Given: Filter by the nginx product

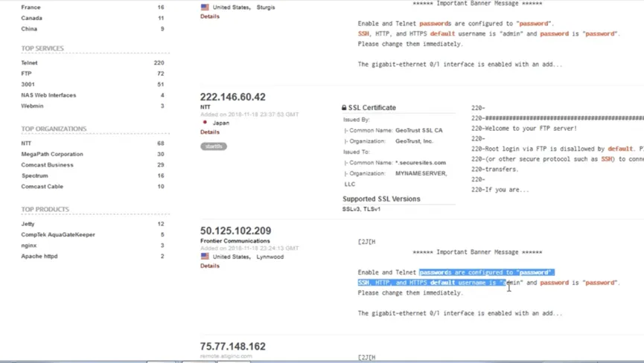Looking at the screenshot, I should coord(29,245).
